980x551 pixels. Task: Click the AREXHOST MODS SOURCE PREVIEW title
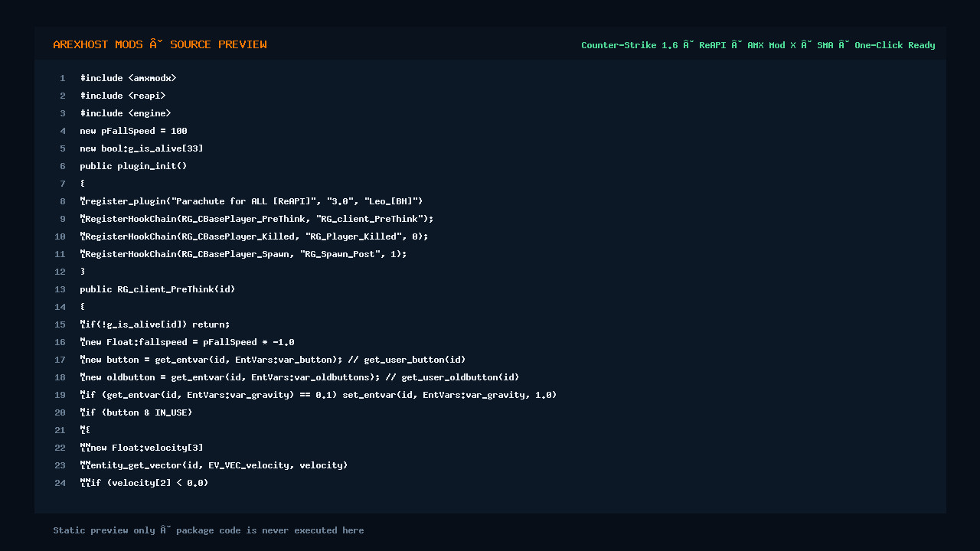click(160, 44)
